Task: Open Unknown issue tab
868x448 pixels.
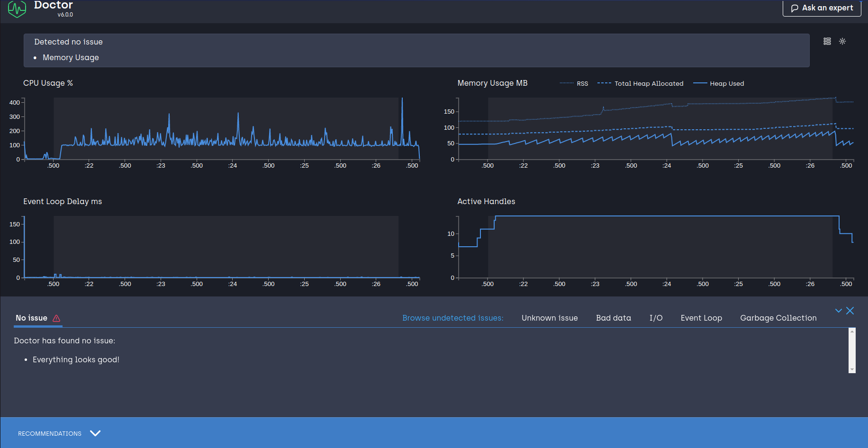Action: [550, 318]
